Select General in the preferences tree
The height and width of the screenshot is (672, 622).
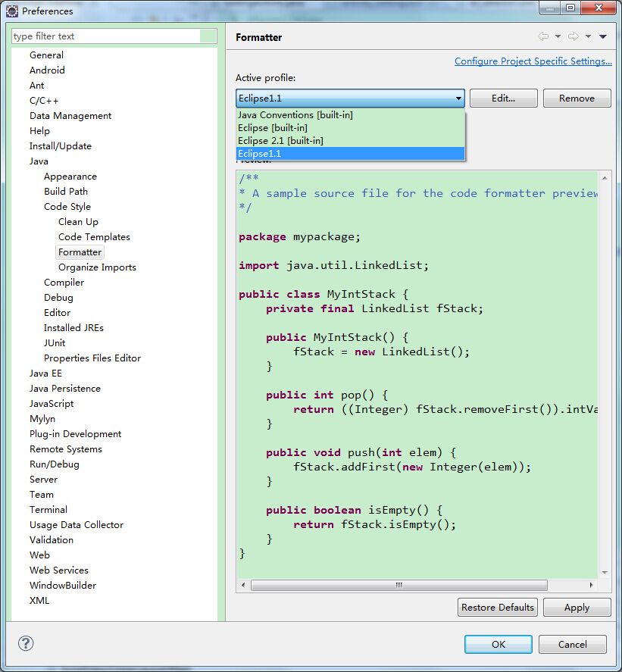click(46, 55)
